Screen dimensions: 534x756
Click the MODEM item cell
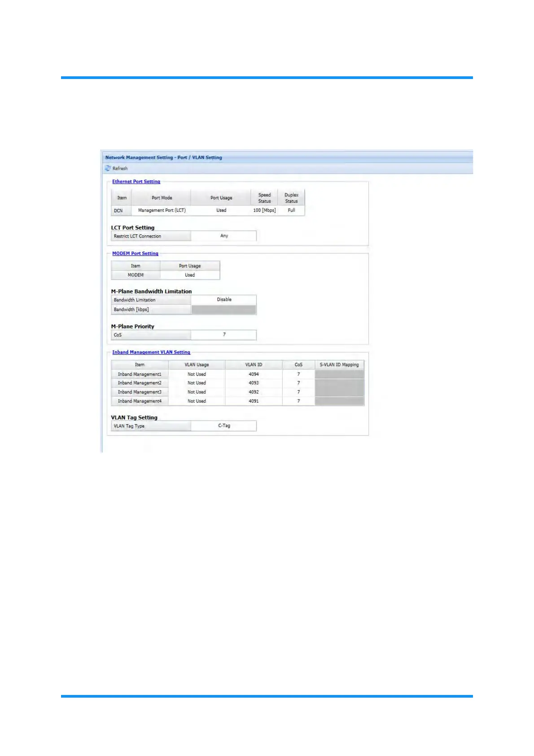coord(136,275)
